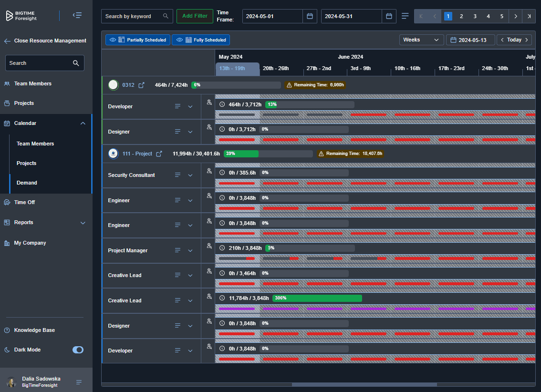
Task: Collapse the sidebar with the menu icon
Action: (77, 15)
